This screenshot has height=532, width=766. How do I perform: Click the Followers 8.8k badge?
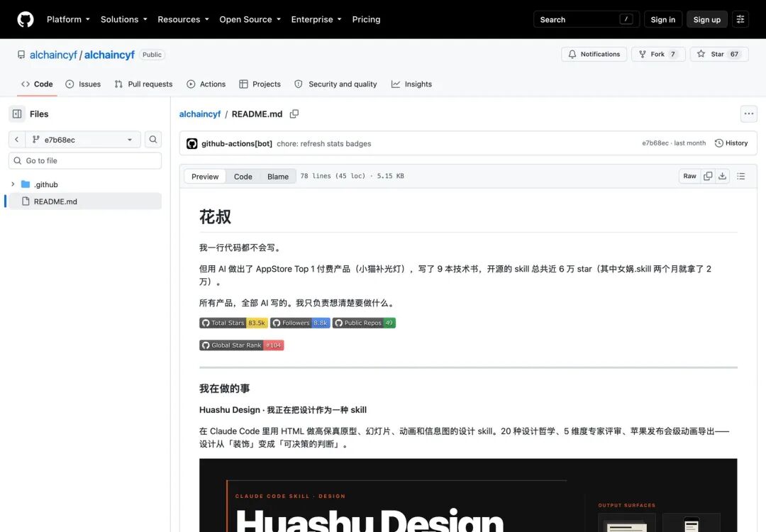tap(300, 323)
